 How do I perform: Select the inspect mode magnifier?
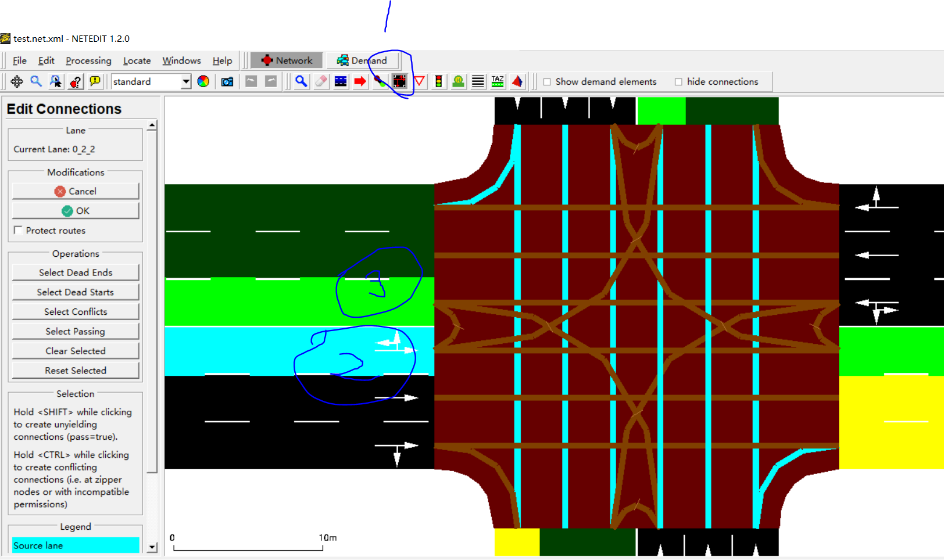tap(301, 81)
